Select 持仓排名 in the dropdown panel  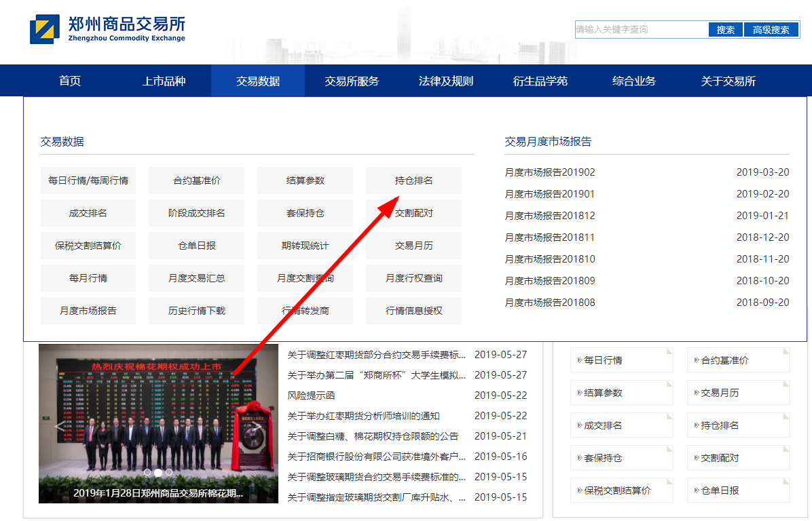413,180
